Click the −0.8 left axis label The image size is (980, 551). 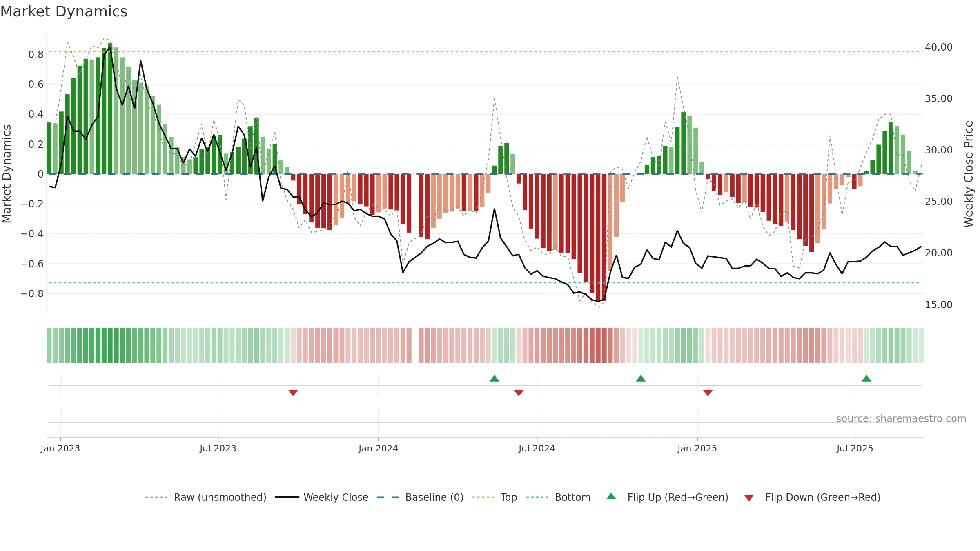32,294
